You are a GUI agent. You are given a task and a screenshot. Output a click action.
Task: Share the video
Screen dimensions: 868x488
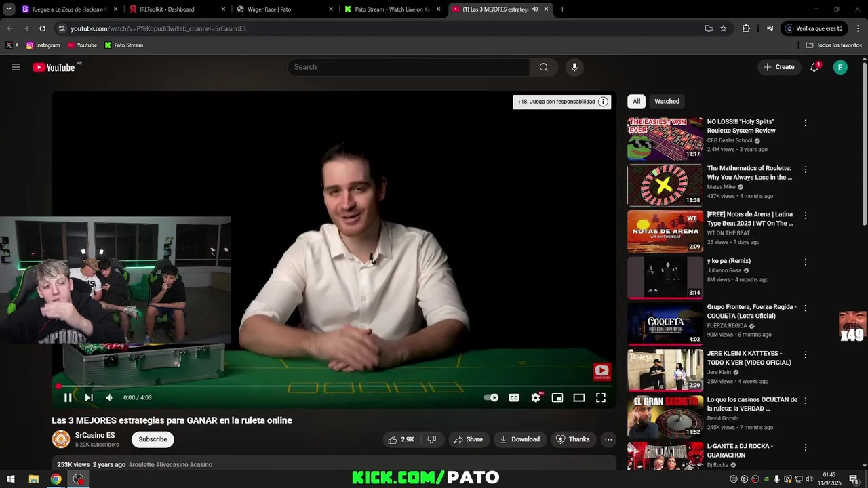[469, 439]
